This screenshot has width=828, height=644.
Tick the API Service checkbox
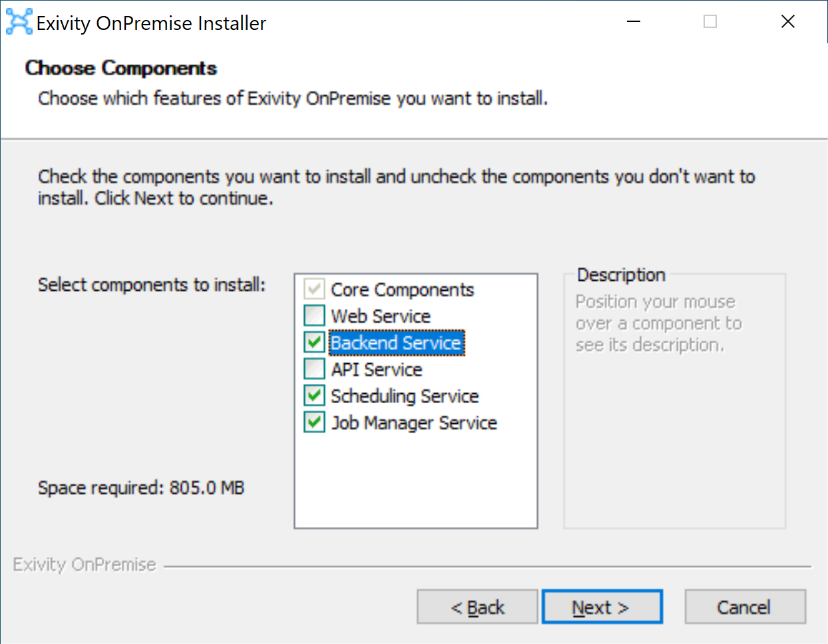[314, 369]
